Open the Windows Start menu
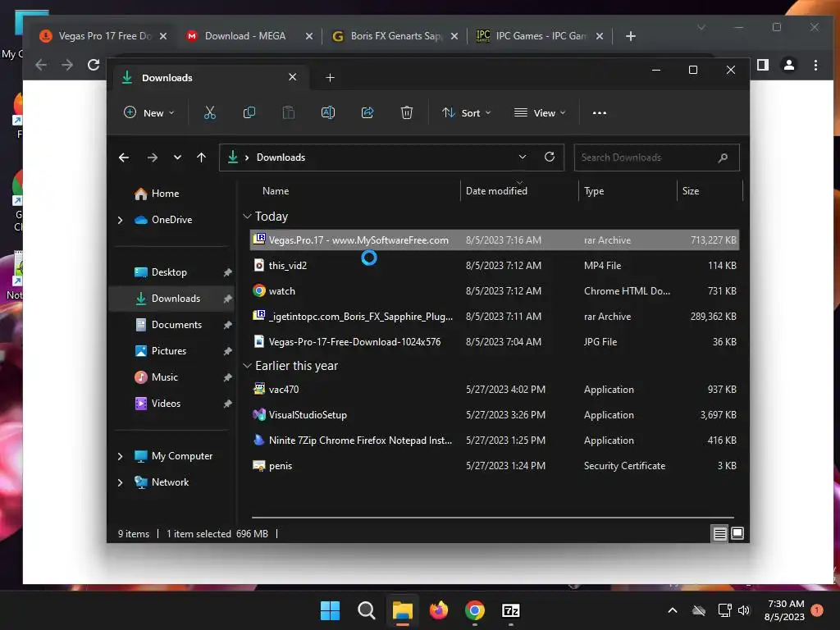This screenshot has height=630, width=840. pos(330,610)
